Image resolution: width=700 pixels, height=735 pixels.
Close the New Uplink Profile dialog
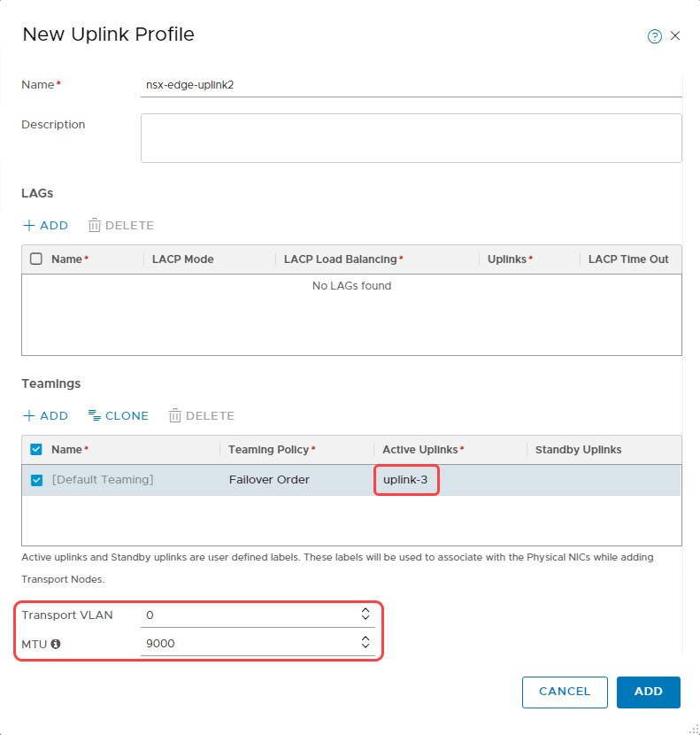[x=675, y=35]
